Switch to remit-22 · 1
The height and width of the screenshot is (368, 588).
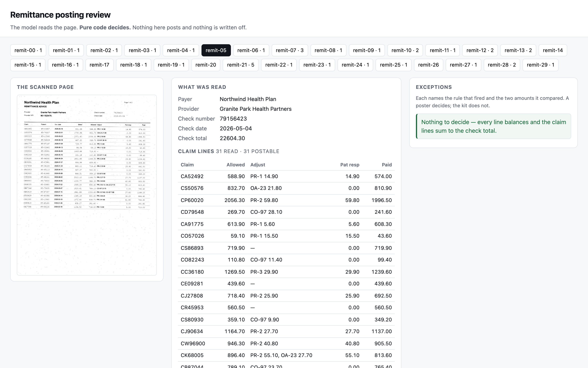279,65
